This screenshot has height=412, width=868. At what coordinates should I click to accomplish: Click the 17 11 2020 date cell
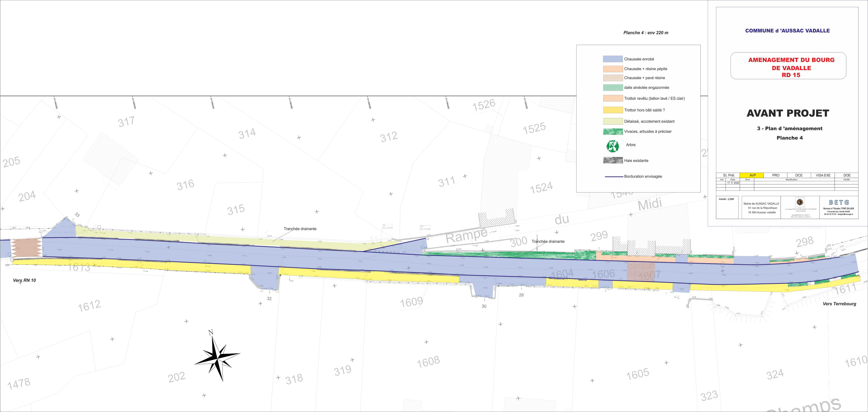pos(733,183)
